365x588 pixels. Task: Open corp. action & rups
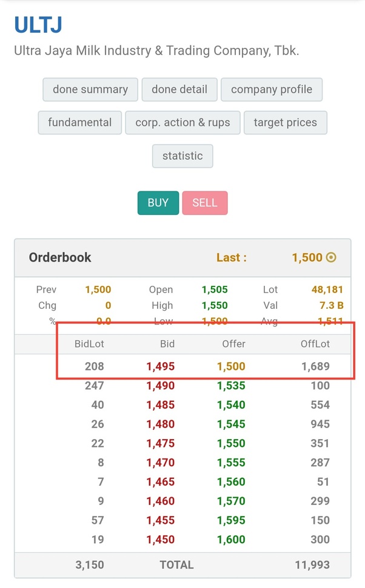182,122
